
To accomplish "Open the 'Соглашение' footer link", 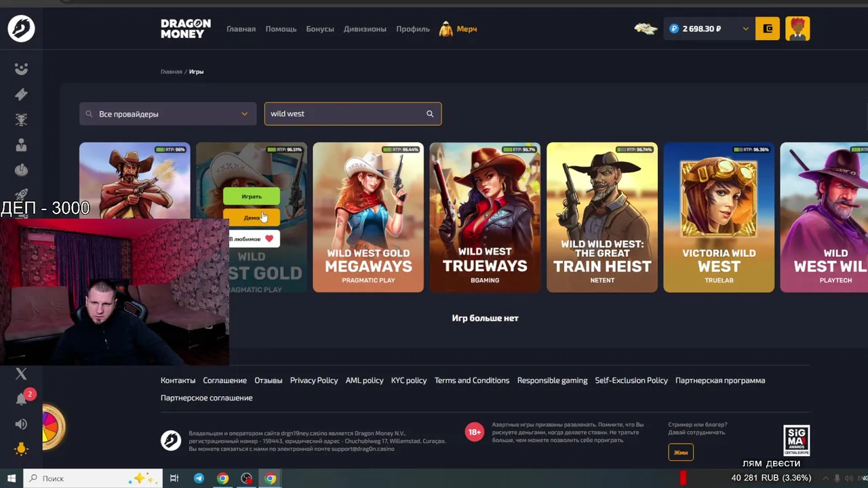I will pos(224,380).
